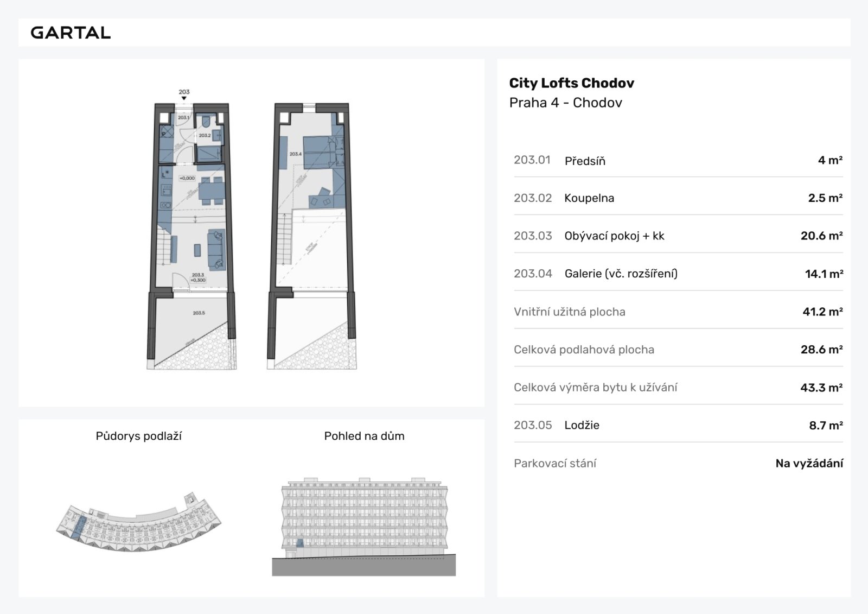Click the '203.05' room code

click(533, 425)
